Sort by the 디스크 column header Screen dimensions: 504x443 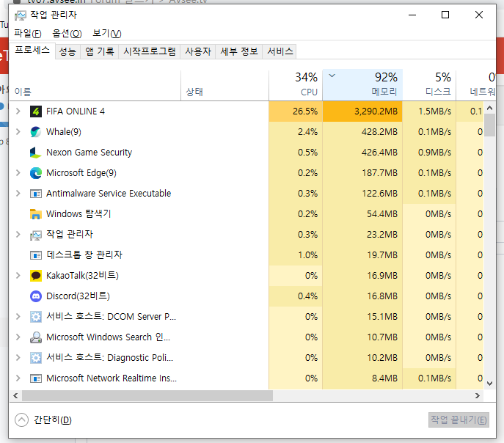click(x=429, y=85)
